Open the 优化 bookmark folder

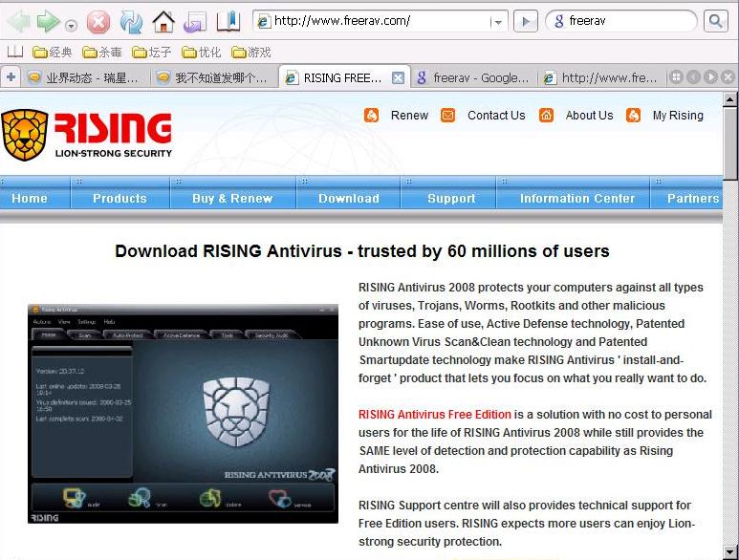pos(202,53)
